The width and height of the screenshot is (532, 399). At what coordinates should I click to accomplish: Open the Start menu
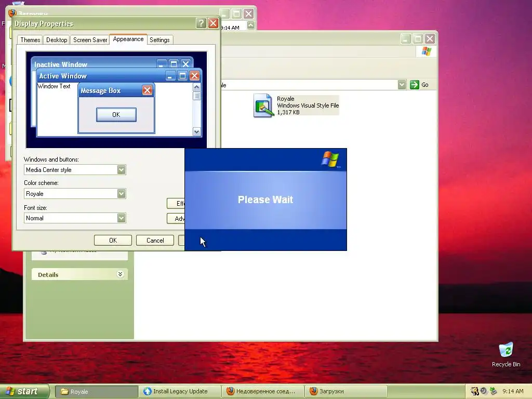click(24, 391)
